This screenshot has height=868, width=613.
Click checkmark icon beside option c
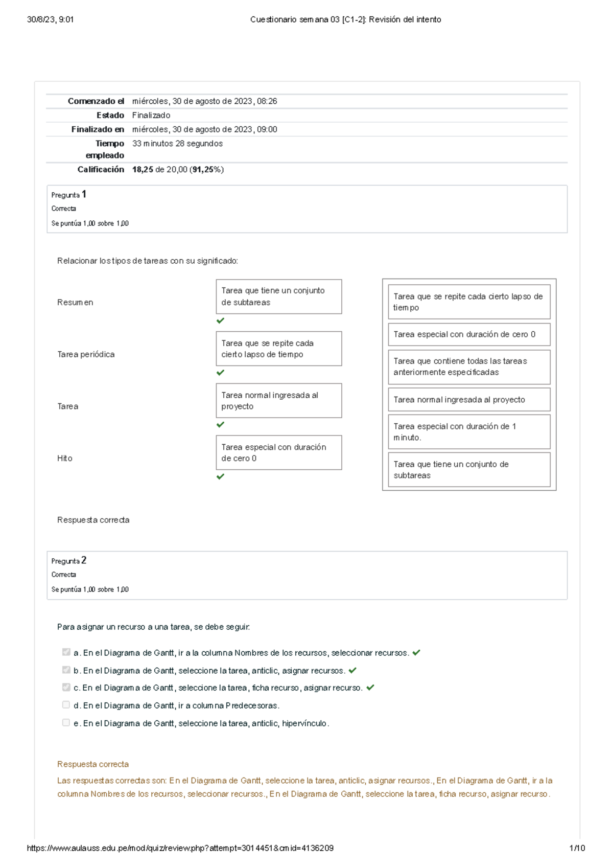(x=370, y=688)
